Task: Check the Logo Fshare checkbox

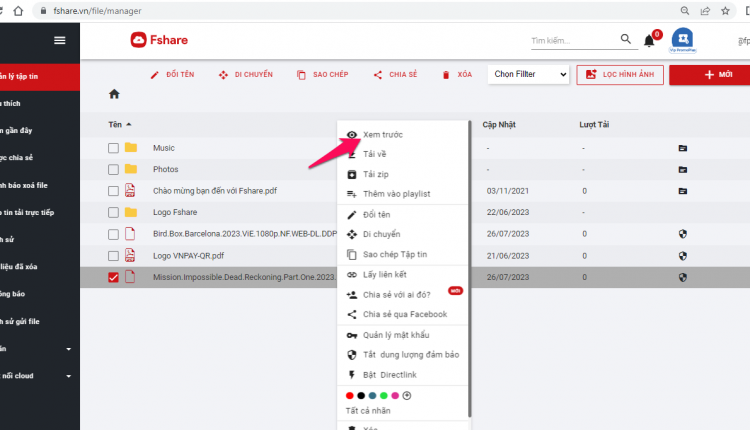Action: click(113, 212)
